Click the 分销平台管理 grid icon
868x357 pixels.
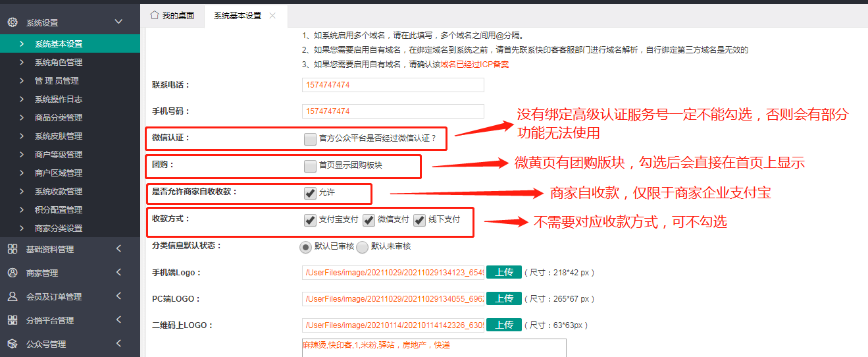12,320
